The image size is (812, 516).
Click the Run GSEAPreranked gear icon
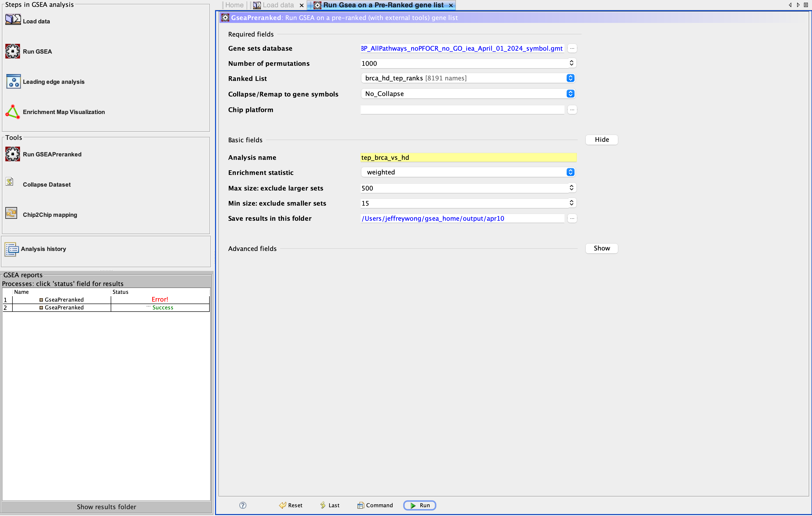[x=13, y=154]
